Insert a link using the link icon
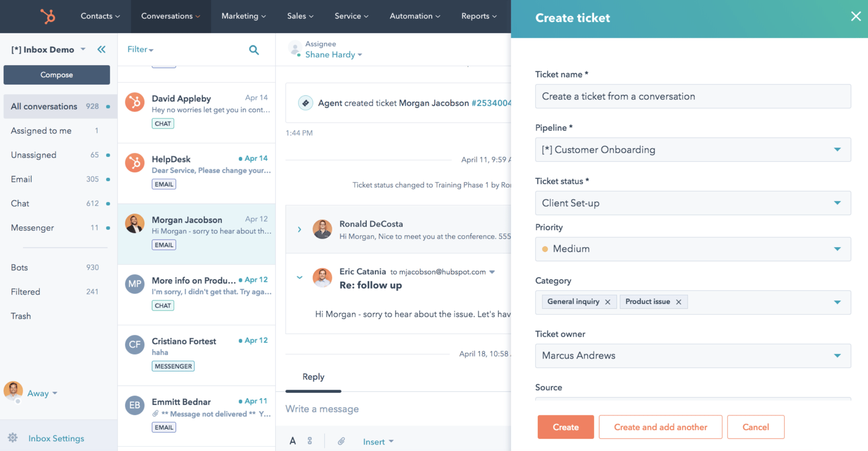 click(x=310, y=440)
